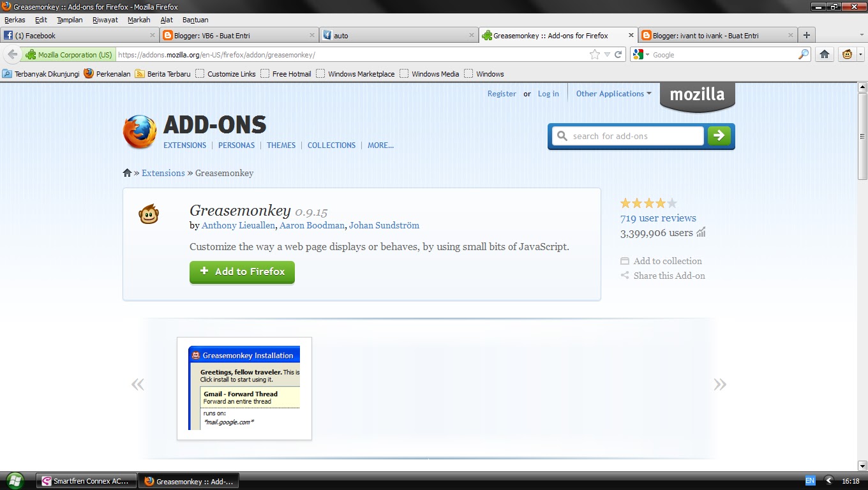Viewport: 868px width, 490px height.
Task: Click Add to collection
Action: pyautogui.click(x=661, y=261)
